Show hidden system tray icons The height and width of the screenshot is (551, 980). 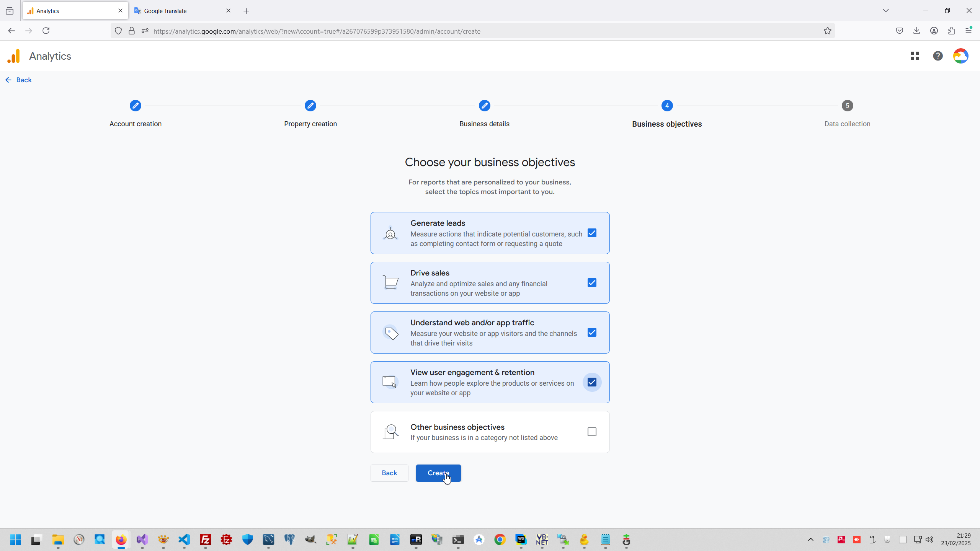[811, 540]
